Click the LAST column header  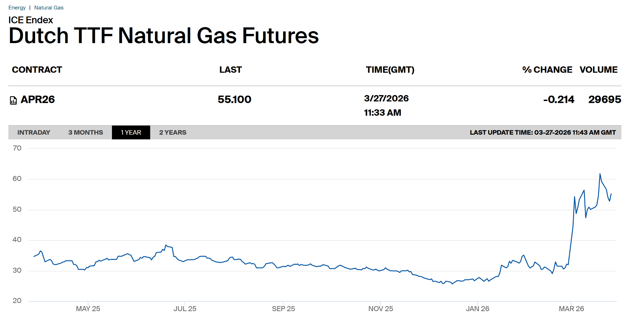pyautogui.click(x=230, y=70)
